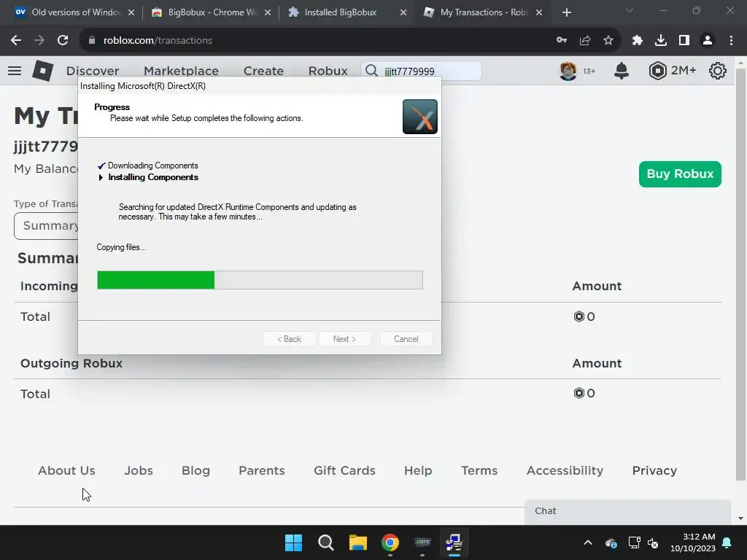The image size is (747, 560).
Task: Open Chrome three-dot menu
Action: click(x=731, y=41)
